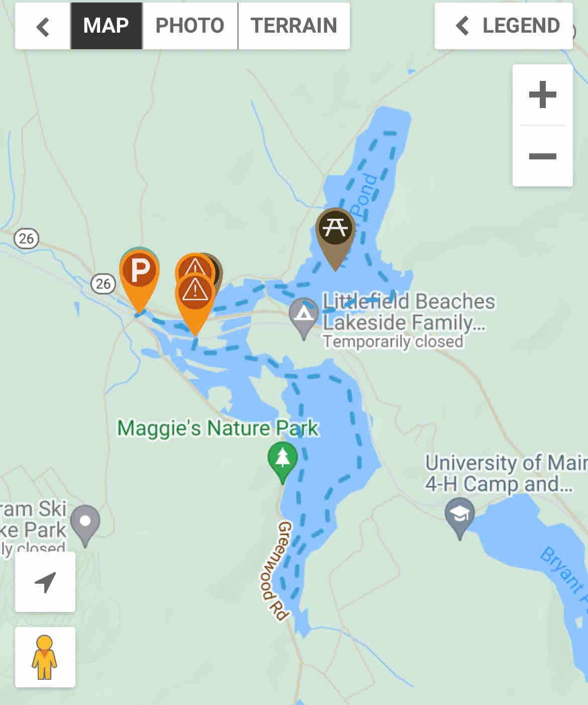Zoom out with the minus button
The height and width of the screenshot is (705, 588).
tap(543, 156)
